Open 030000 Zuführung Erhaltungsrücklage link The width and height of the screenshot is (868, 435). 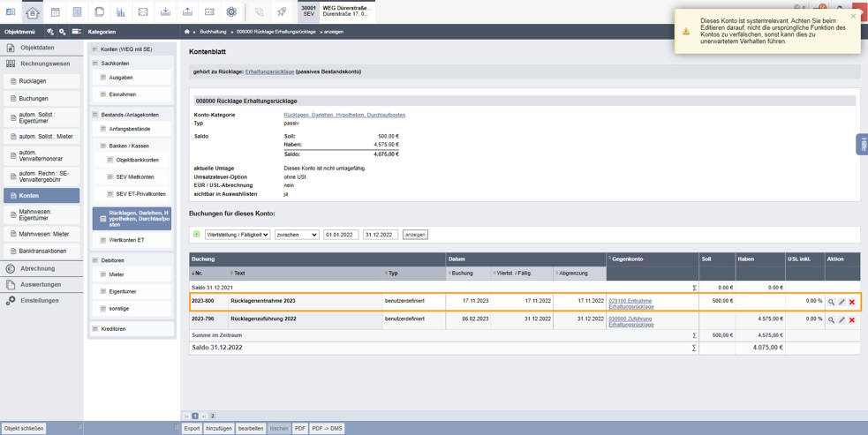click(631, 321)
